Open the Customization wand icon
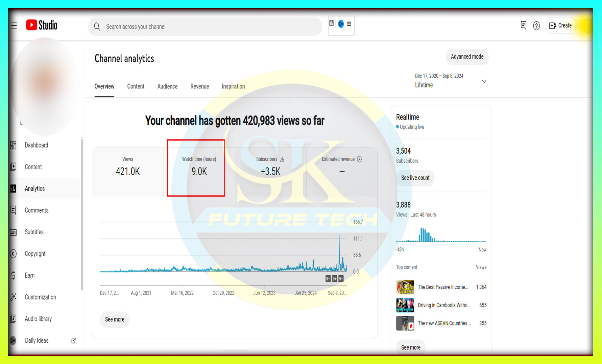The width and height of the screenshot is (602, 364). coord(14,297)
